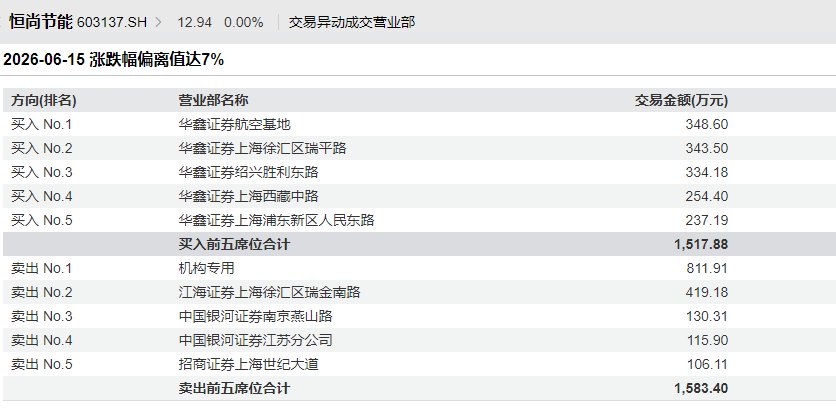
Task: Click the amount 237.19
Action: 706,220
